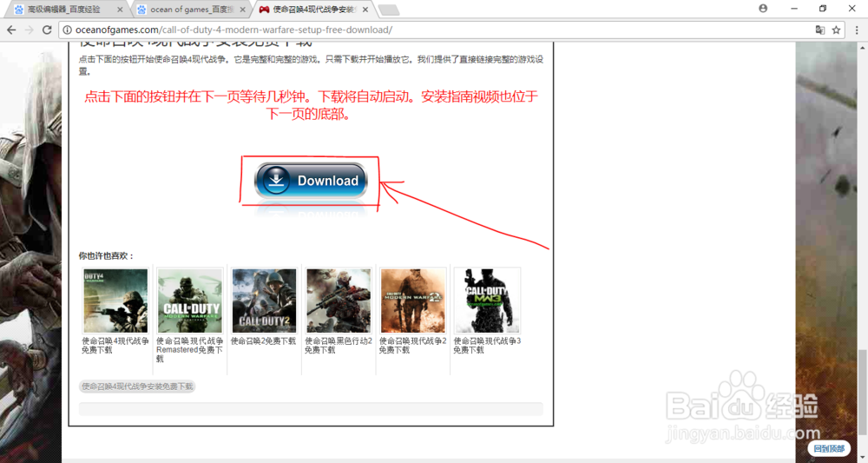Select the 使命召唤4现代战争安装 tab

314,10
